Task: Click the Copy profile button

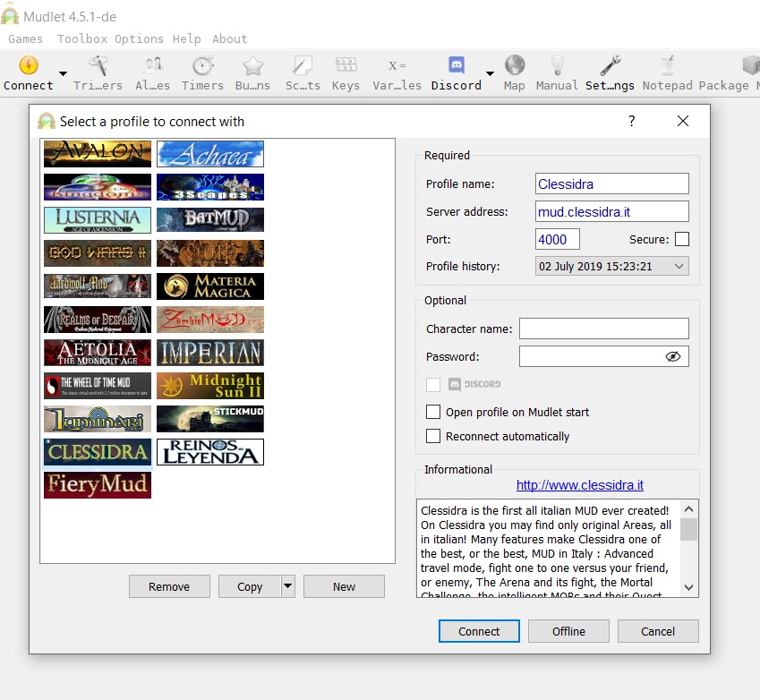Action: pos(250,586)
